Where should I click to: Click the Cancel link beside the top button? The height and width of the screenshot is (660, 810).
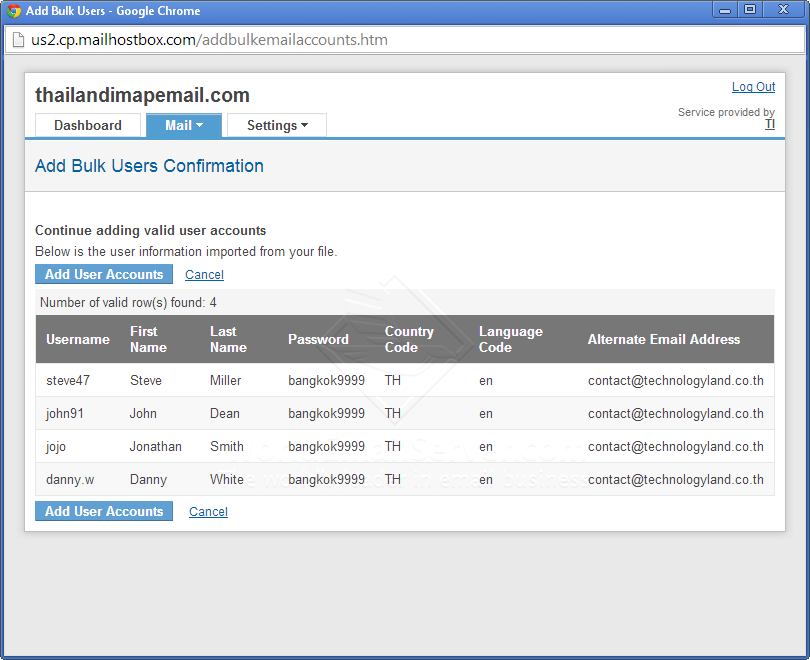point(203,274)
